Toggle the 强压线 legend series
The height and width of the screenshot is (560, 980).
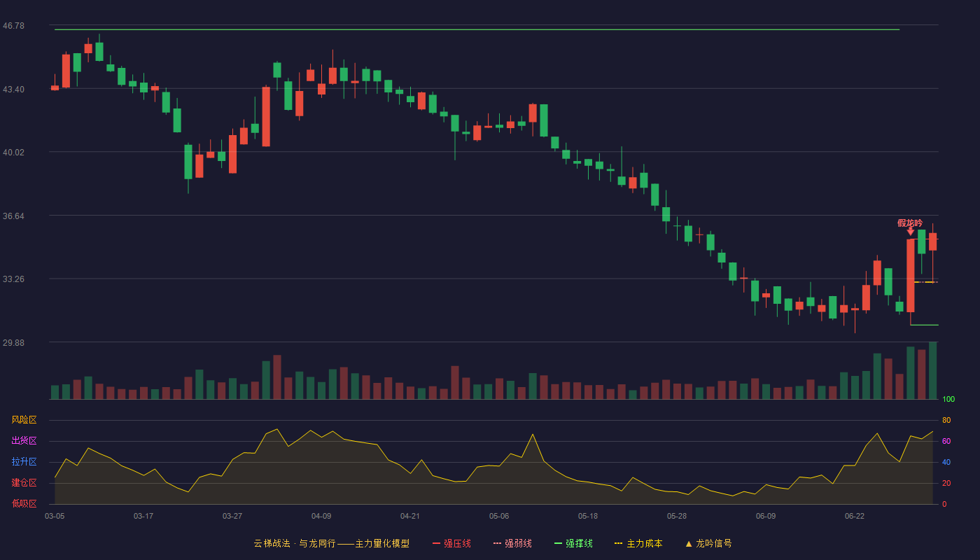[451, 543]
